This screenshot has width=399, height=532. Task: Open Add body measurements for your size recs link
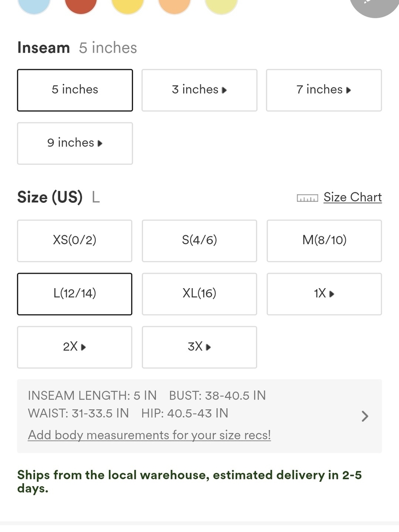point(149,435)
